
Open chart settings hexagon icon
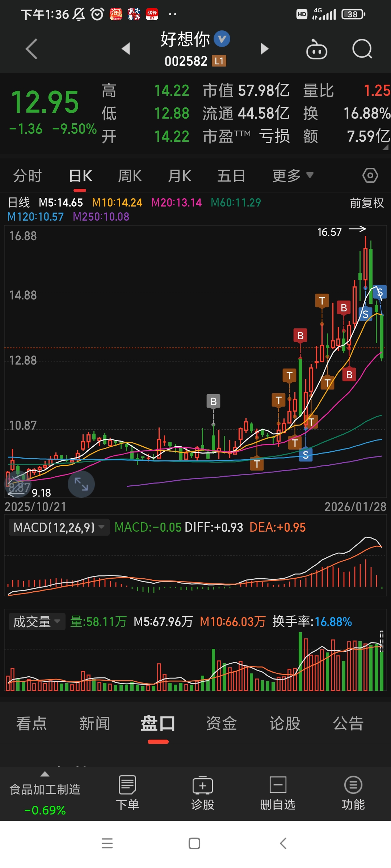coord(370,176)
